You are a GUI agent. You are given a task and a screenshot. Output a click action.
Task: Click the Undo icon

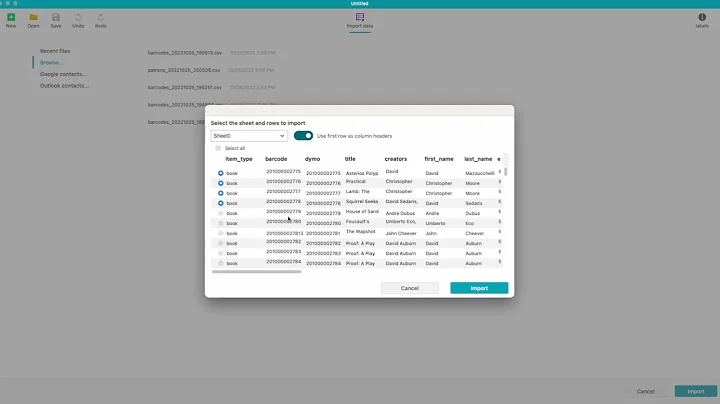pos(78,17)
